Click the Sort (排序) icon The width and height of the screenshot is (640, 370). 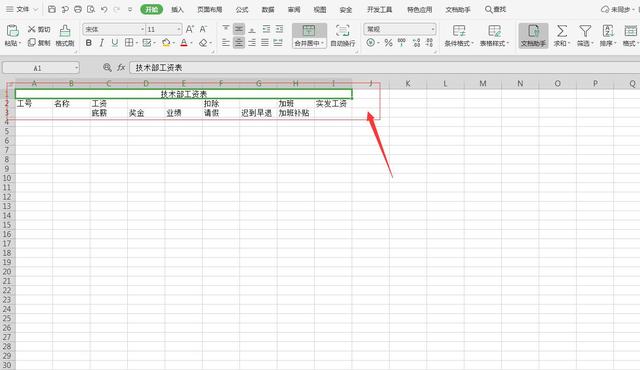[608, 31]
